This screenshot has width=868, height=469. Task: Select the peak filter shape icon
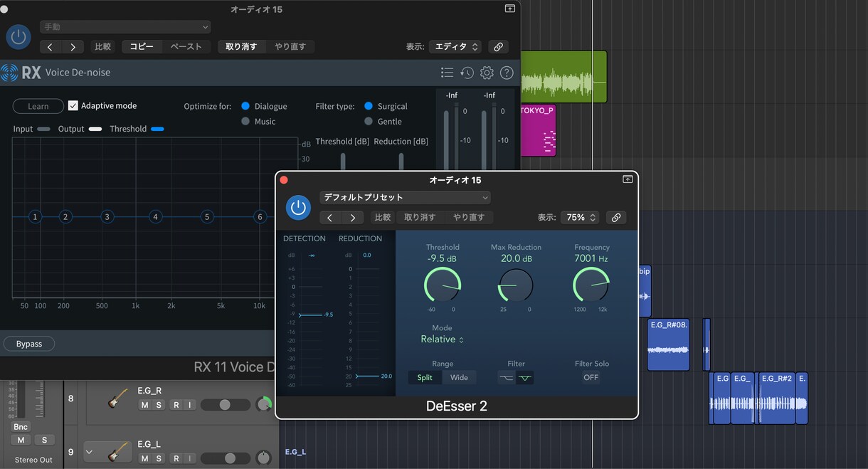525,378
